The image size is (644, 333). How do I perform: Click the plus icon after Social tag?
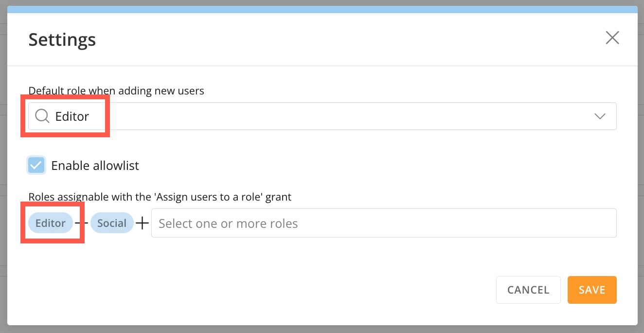coord(142,223)
